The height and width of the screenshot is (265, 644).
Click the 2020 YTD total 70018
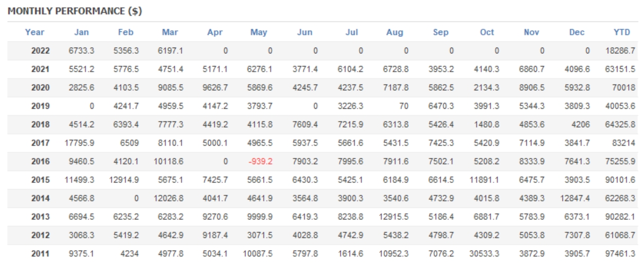624,88
